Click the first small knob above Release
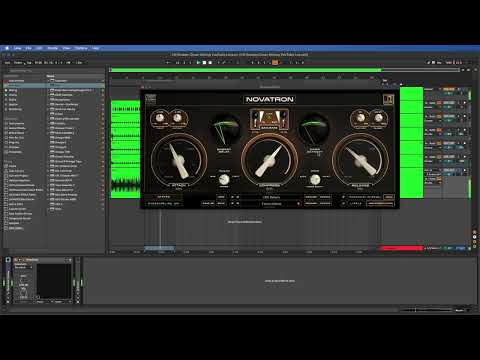The width and height of the screenshot is (480, 360). [x=361, y=118]
